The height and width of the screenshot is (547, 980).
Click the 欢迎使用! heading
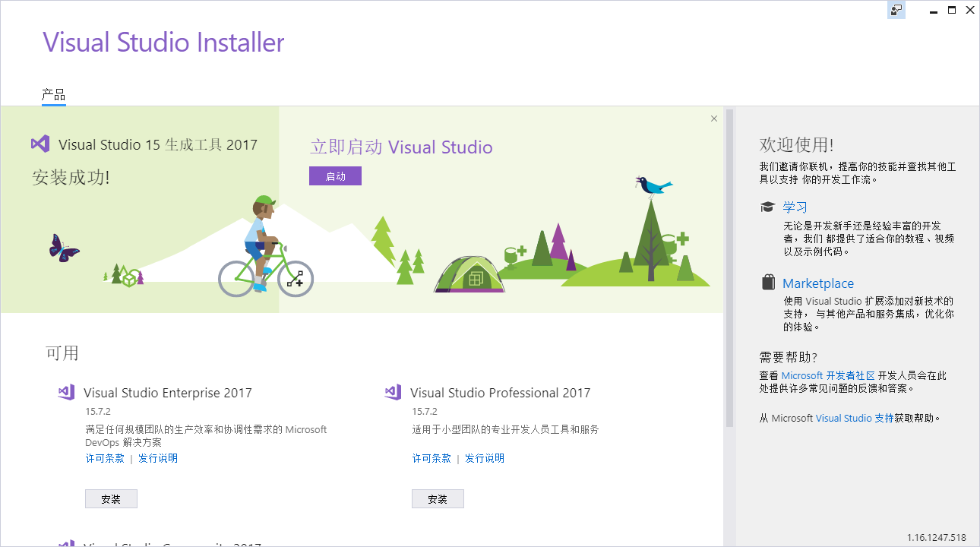[x=796, y=145]
